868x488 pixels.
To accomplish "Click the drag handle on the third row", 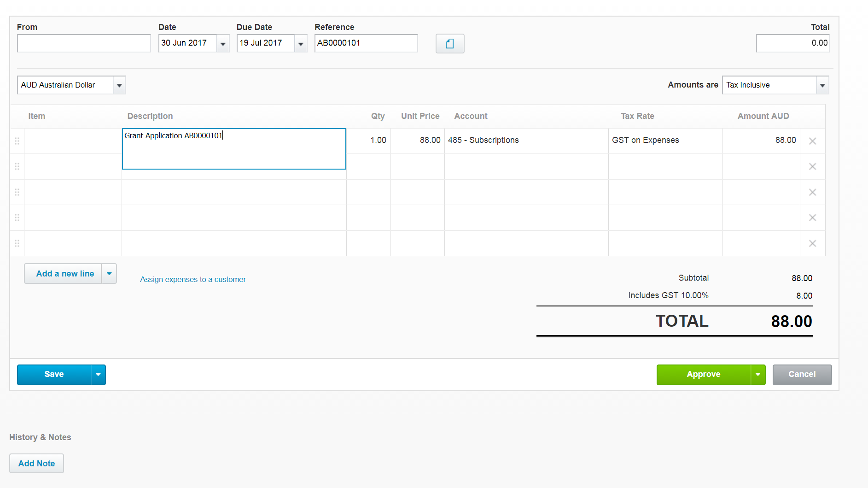I will pyautogui.click(x=17, y=192).
